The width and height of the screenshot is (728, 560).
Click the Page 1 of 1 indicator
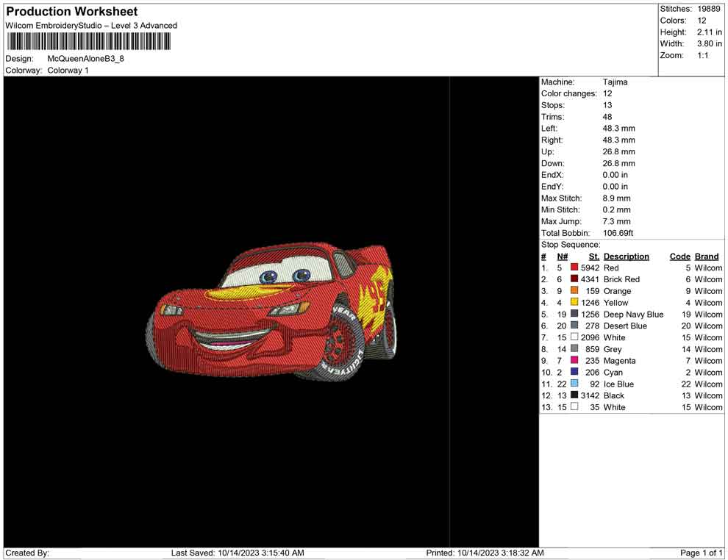(701, 553)
